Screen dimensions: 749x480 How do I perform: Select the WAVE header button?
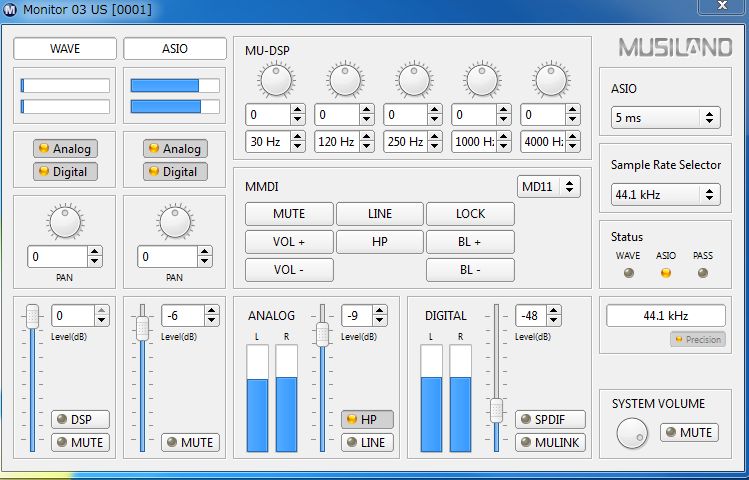(65, 48)
